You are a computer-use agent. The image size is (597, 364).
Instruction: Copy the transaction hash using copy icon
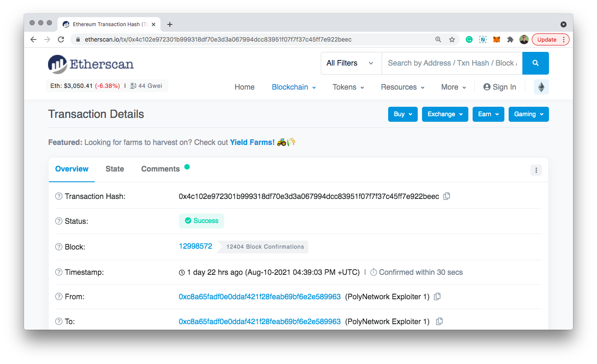[x=446, y=196]
